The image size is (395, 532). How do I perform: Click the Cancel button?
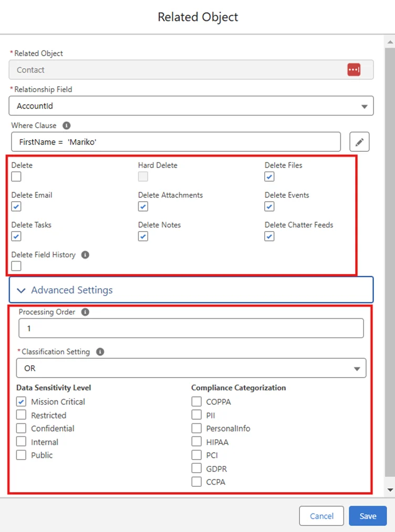321,516
